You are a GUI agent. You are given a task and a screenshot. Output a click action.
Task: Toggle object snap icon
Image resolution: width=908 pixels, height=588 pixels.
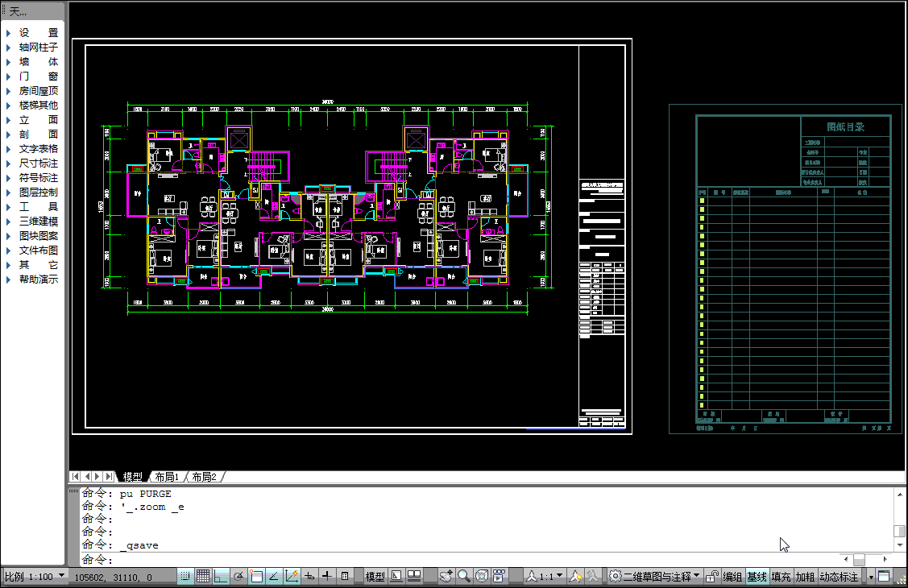tap(256, 576)
